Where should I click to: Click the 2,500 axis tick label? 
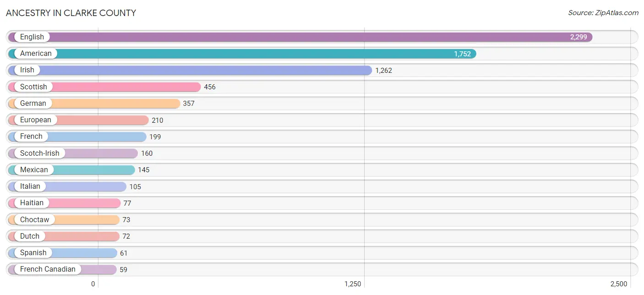click(618, 284)
